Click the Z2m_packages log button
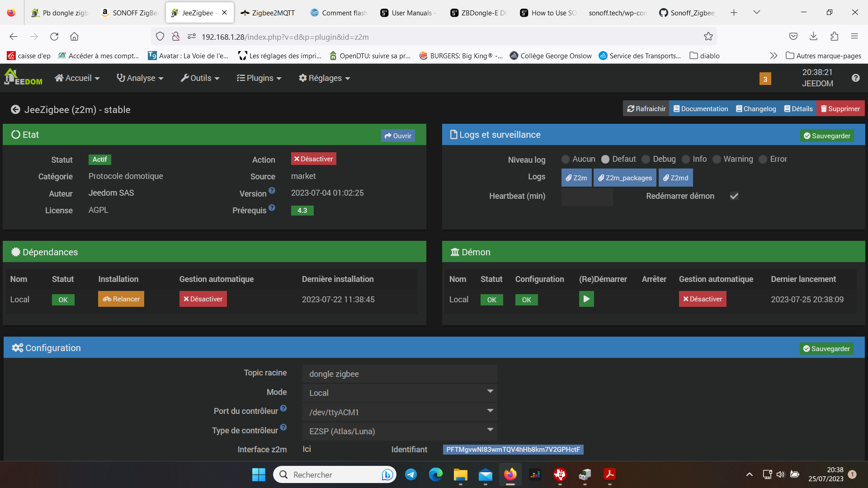The width and height of the screenshot is (868, 488). click(625, 178)
